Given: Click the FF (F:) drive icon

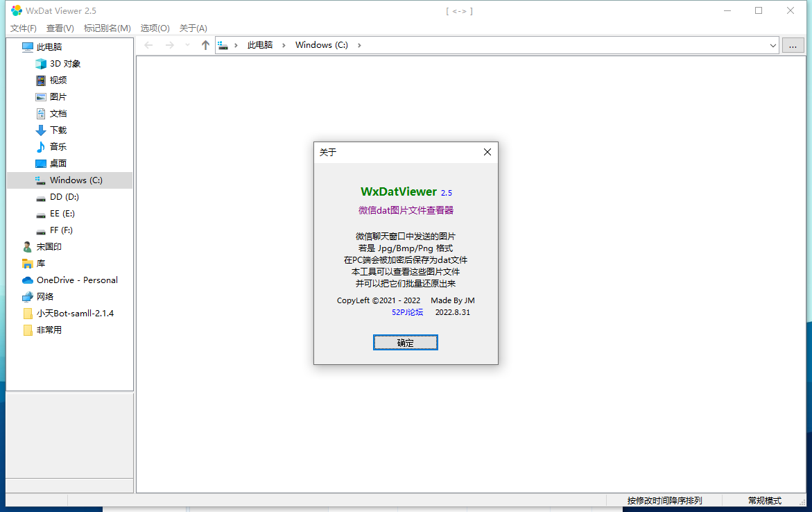Looking at the screenshot, I should pyautogui.click(x=41, y=231).
